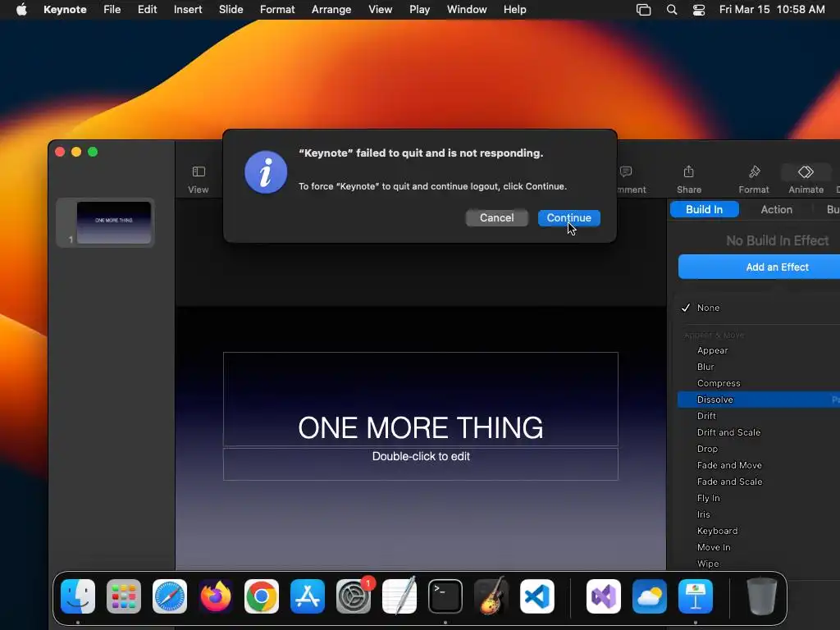Screen dimensions: 840x630
Task: Open Finder from the Dock
Action: pyautogui.click(x=78, y=596)
